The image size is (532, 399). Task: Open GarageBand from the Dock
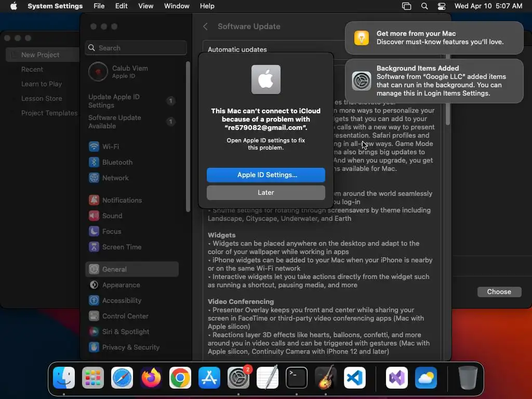[x=326, y=378]
